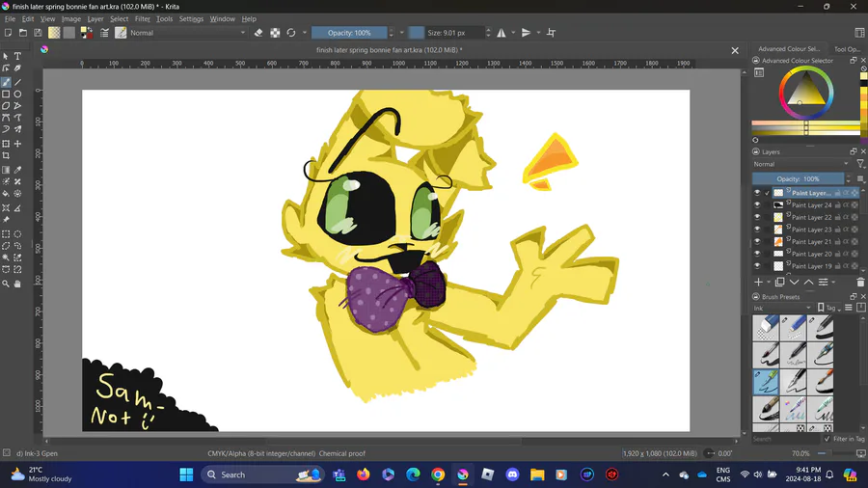Image resolution: width=868 pixels, height=488 pixels.
Task: Hide Paint Layer 20
Action: coord(757,254)
